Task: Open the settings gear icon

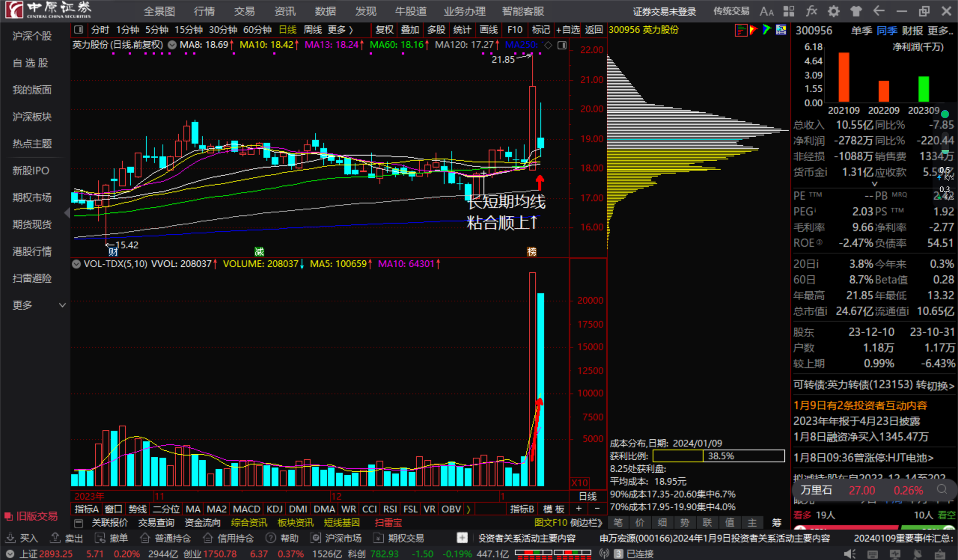Action: [x=834, y=11]
